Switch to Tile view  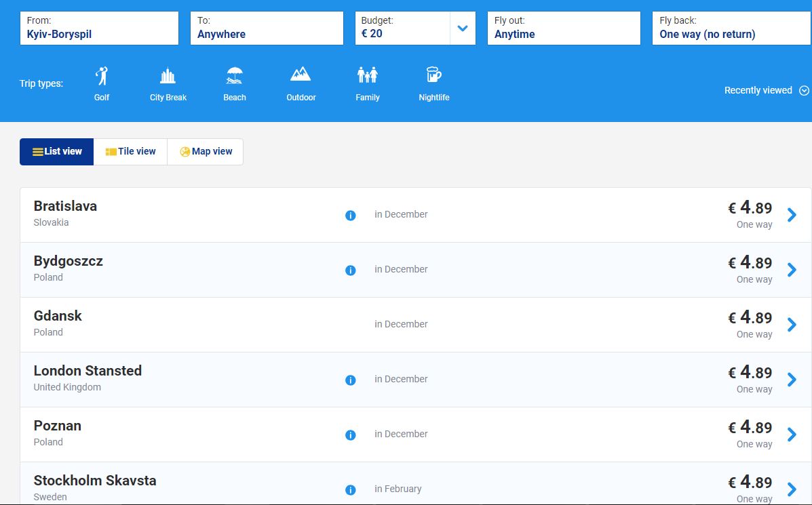pos(131,152)
